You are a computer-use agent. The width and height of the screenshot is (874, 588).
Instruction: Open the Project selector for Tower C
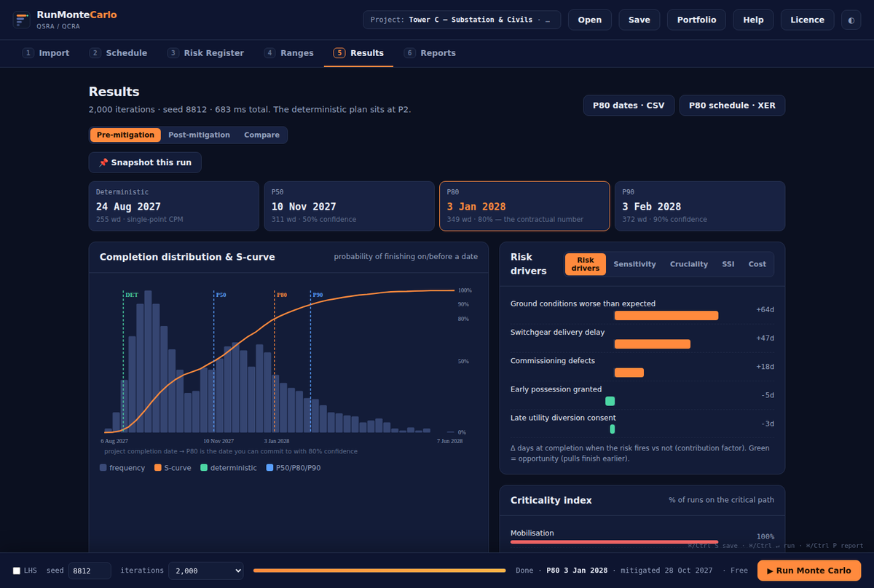[462, 20]
